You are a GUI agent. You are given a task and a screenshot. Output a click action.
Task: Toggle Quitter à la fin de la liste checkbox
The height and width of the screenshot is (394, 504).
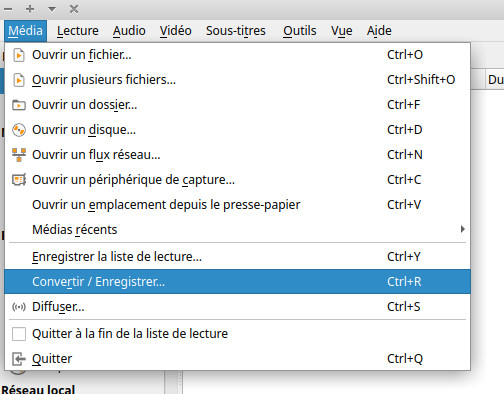(19, 334)
